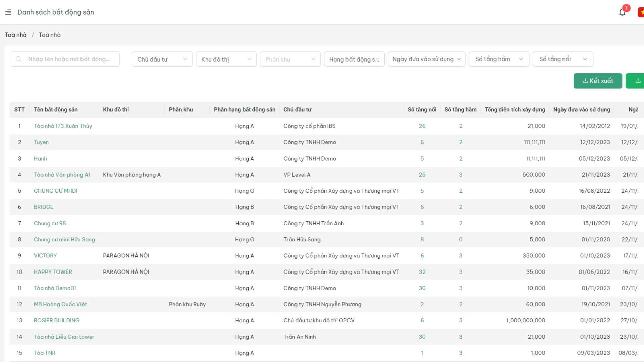644x362 pixels.
Task: Go to first Toà nhà breadcrumb
Action: (x=16, y=35)
